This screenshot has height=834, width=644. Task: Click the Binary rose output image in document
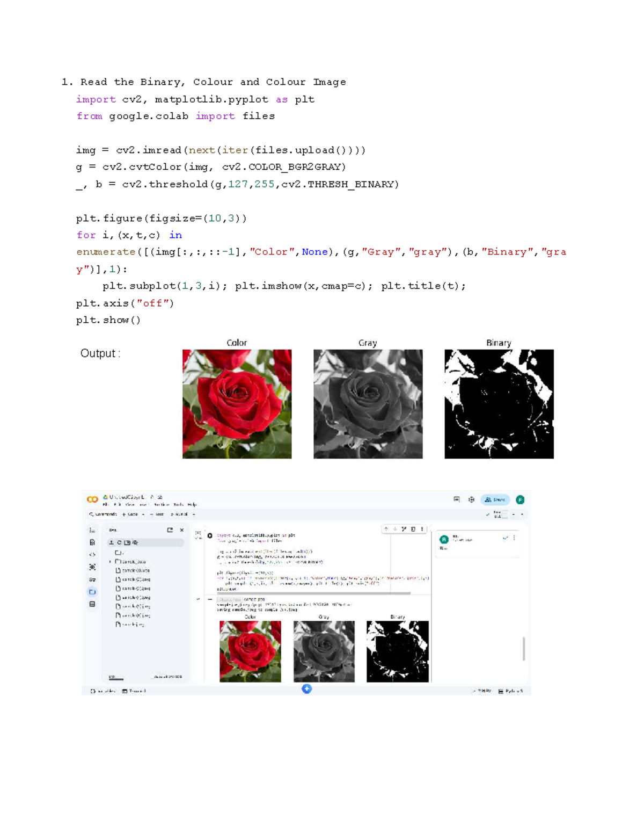(x=499, y=404)
